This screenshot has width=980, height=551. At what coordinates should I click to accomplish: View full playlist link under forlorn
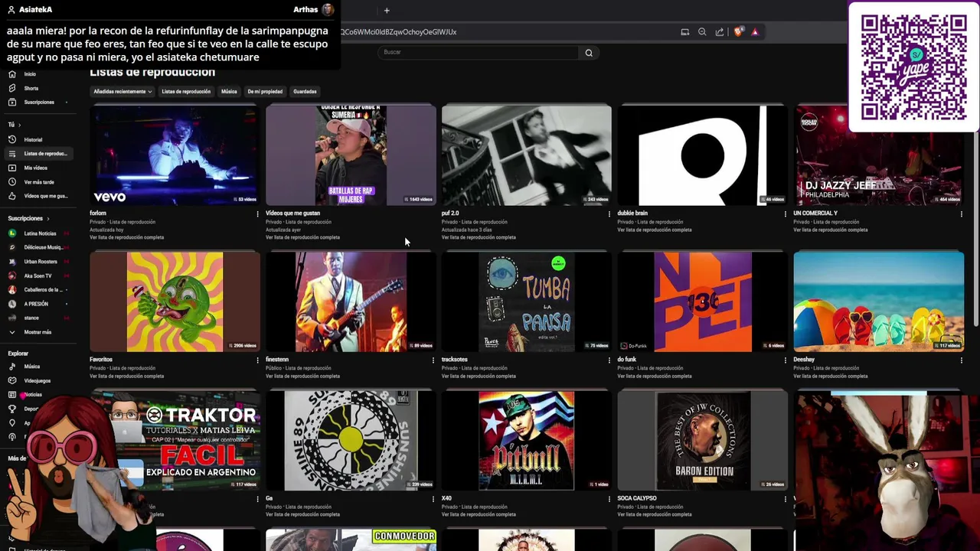coord(126,237)
